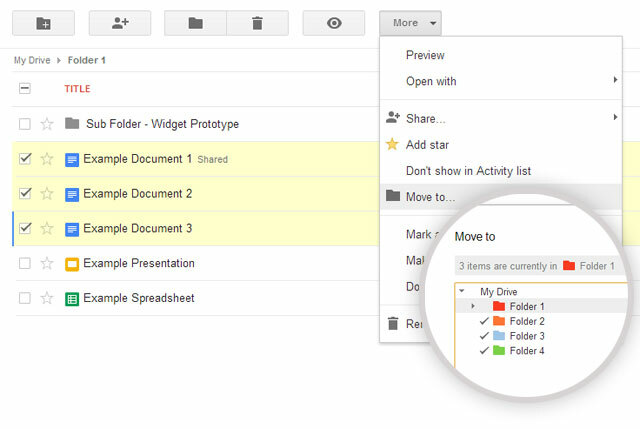Screen dimensions: 640x429
Task: Click the checkmark next to Folder 4
Action: pyautogui.click(x=484, y=351)
